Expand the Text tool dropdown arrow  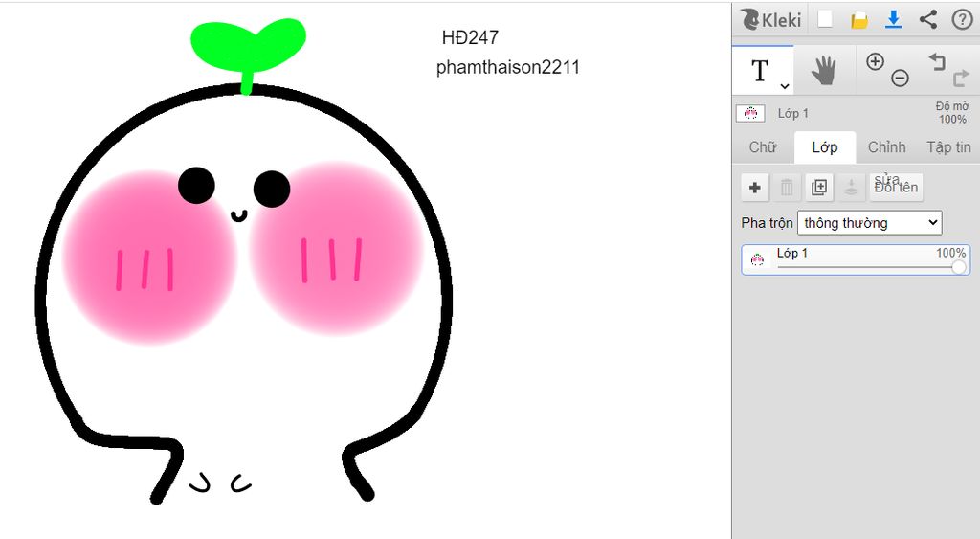click(785, 85)
